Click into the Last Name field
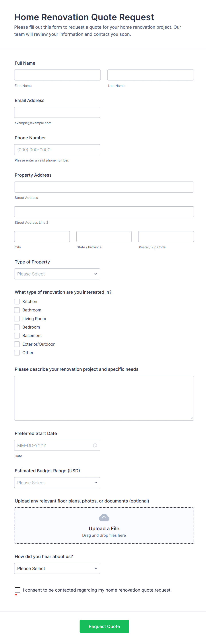Screen dimensions: 206x644 (150, 75)
